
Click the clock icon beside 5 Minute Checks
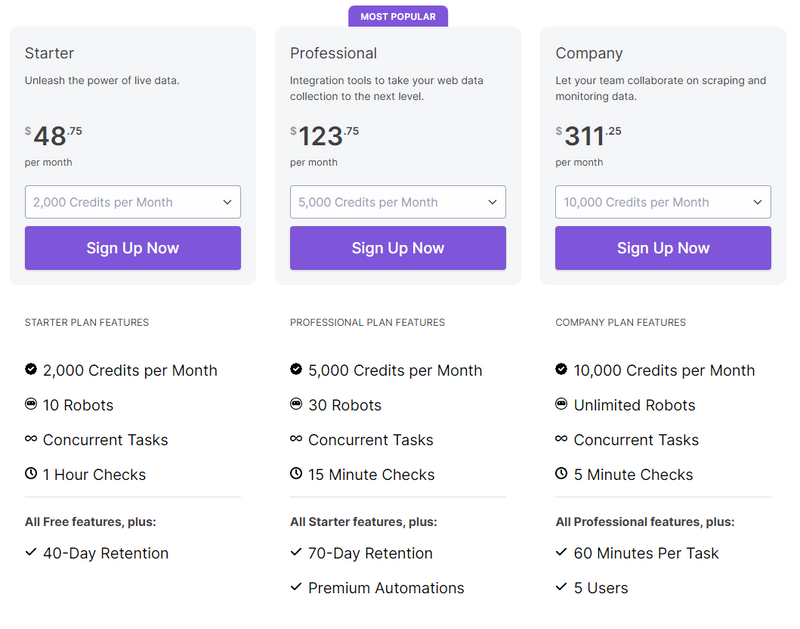pyautogui.click(x=562, y=474)
